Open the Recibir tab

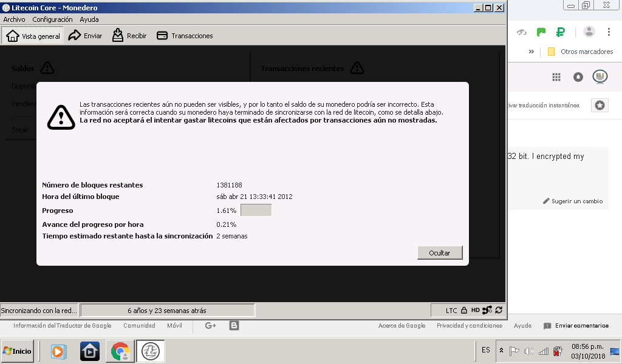tap(129, 36)
